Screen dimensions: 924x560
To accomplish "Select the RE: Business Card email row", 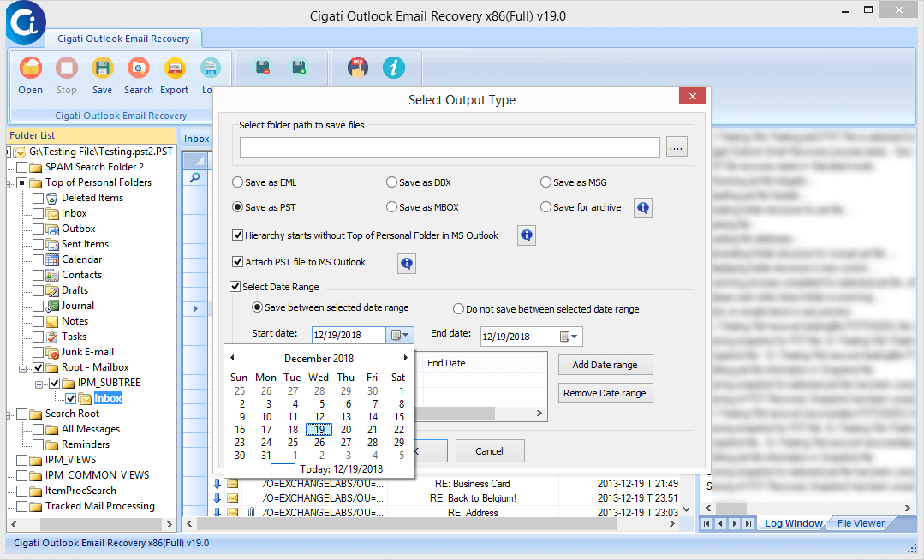I will click(446, 484).
